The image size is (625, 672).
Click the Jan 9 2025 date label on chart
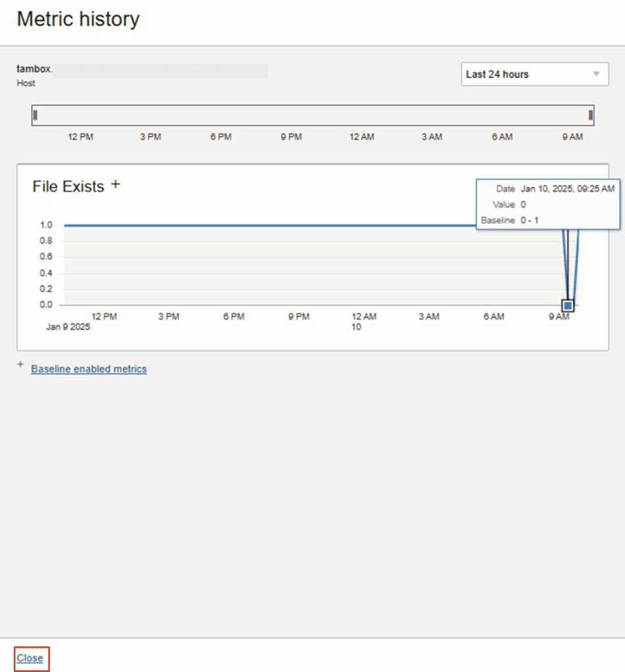(68, 327)
